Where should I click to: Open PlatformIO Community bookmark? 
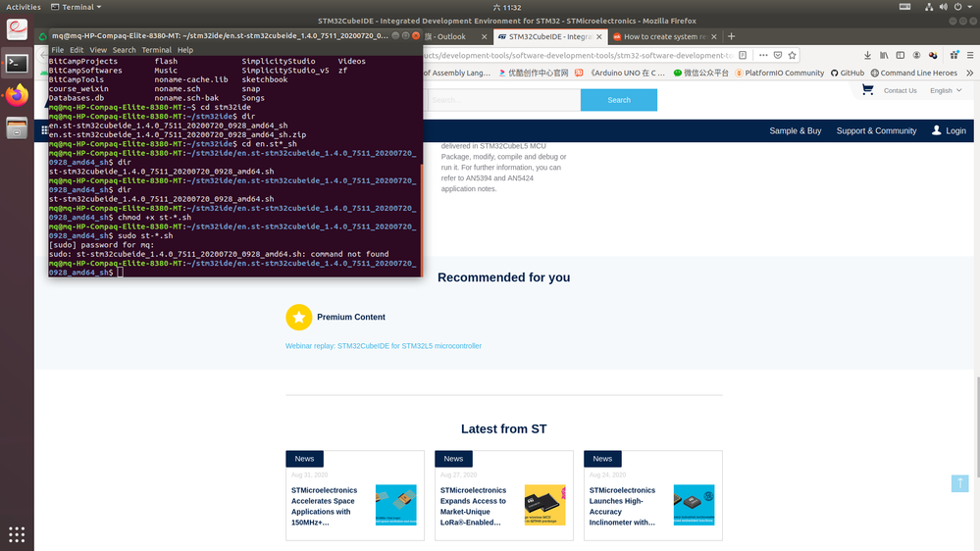pyautogui.click(x=779, y=73)
